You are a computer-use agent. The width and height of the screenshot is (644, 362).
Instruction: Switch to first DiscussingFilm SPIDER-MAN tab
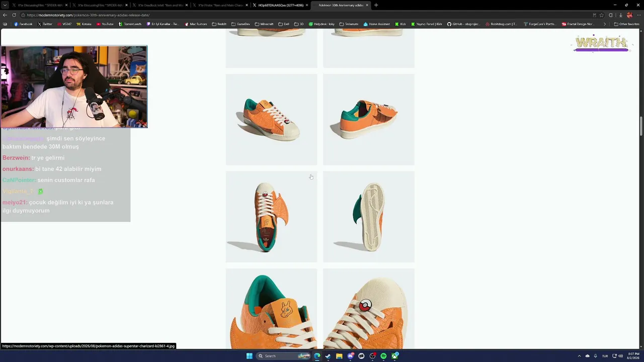click(x=40, y=5)
